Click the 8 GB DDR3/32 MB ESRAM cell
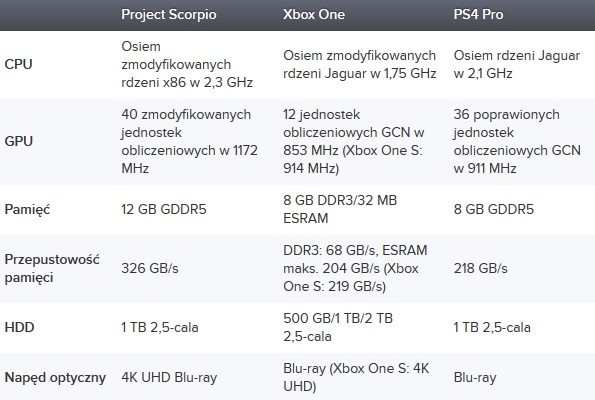This screenshot has width=595, height=400. [340, 209]
